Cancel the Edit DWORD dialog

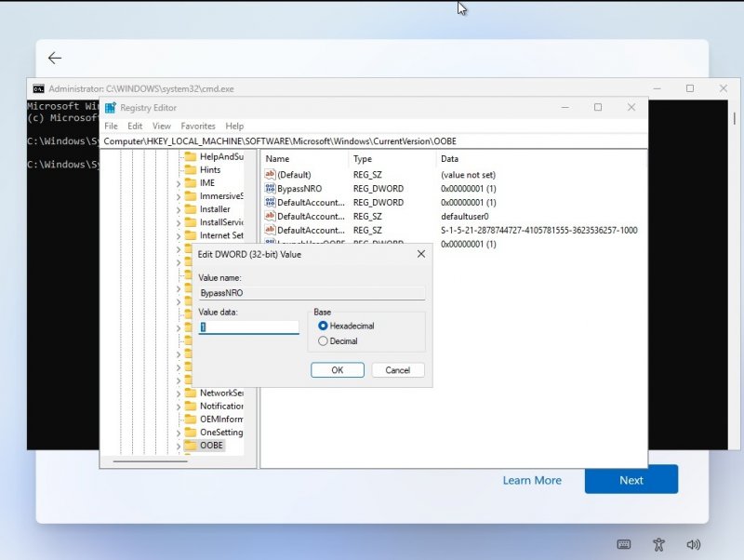(397, 369)
